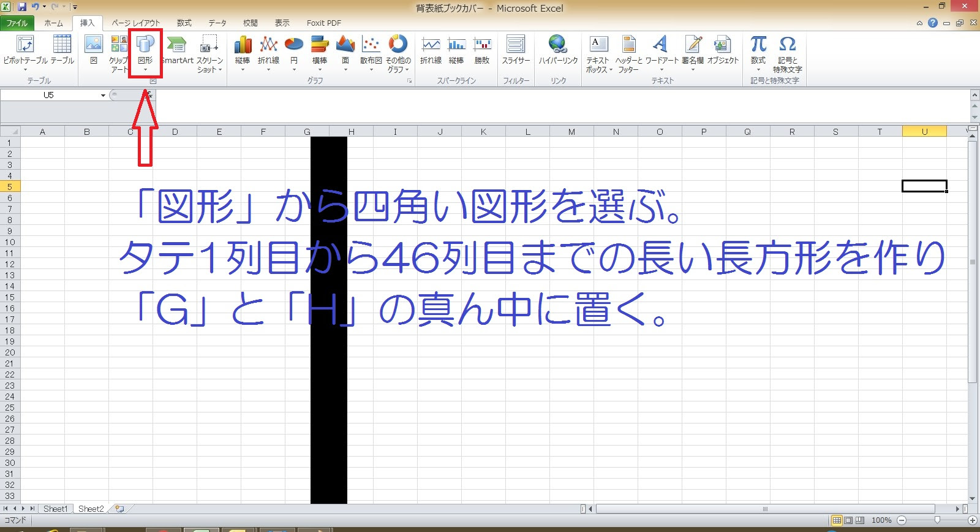Click the Name Box showing U5

point(49,95)
